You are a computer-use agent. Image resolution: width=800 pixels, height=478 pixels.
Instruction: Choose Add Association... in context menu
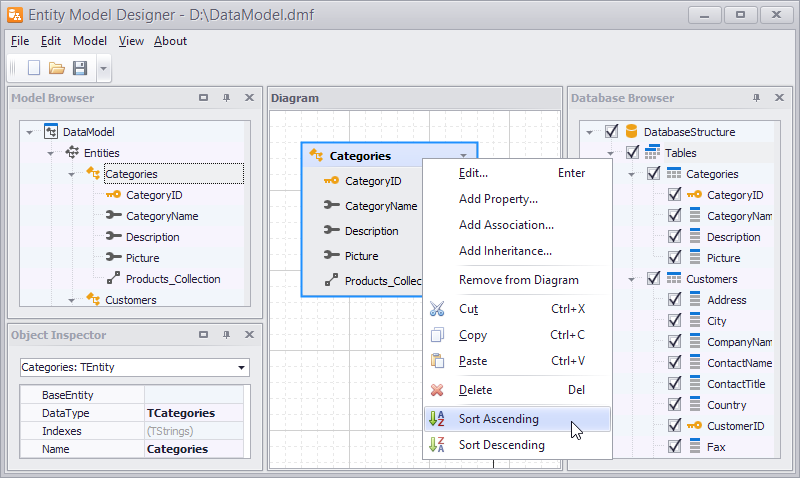[x=506, y=225]
